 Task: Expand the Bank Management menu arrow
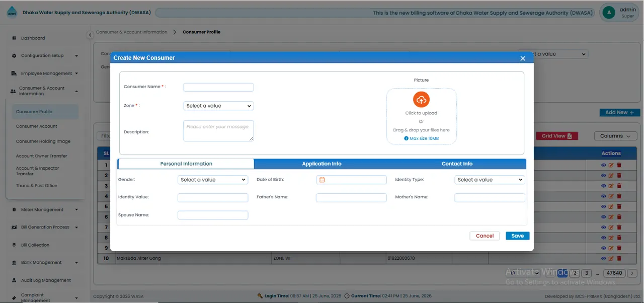click(x=76, y=263)
